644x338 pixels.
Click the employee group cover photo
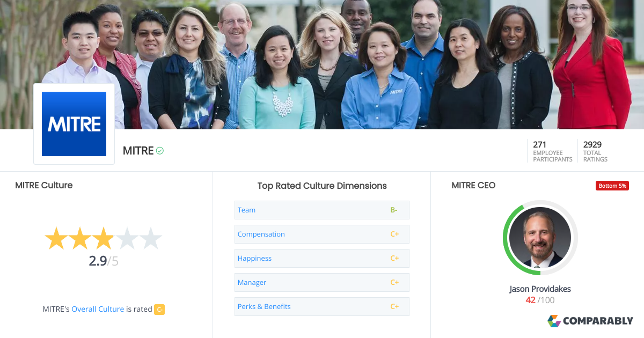click(x=322, y=64)
